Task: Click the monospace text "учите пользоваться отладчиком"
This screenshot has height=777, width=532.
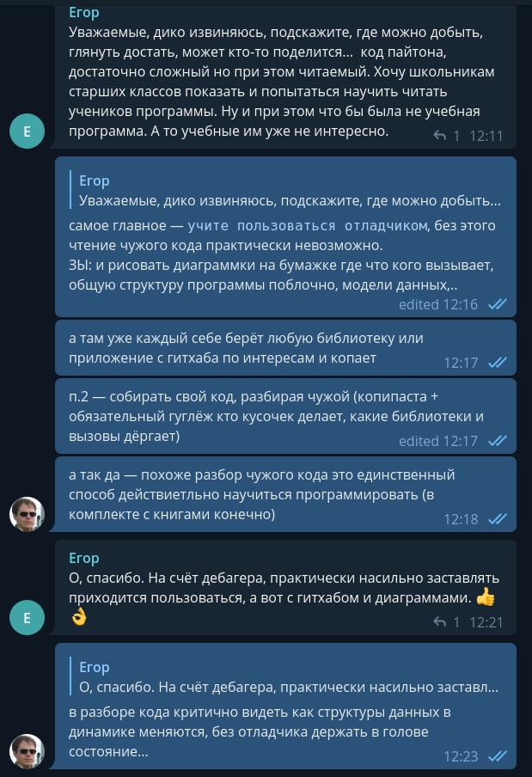Action: 307,225
